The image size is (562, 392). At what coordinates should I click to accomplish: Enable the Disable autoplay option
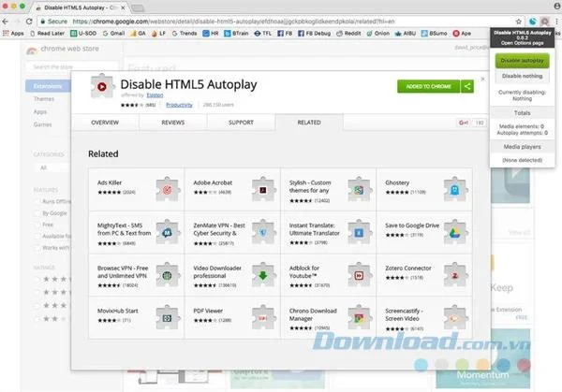(x=522, y=61)
